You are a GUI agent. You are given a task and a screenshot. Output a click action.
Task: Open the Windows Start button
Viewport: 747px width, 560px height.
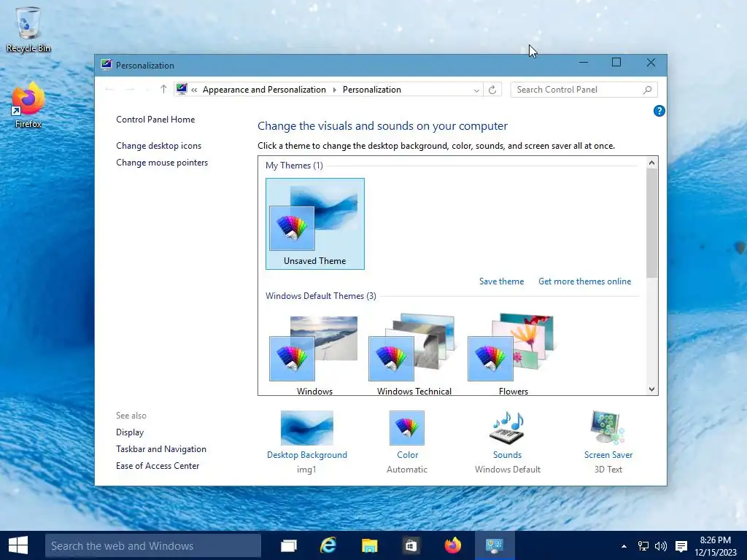(x=18, y=545)
